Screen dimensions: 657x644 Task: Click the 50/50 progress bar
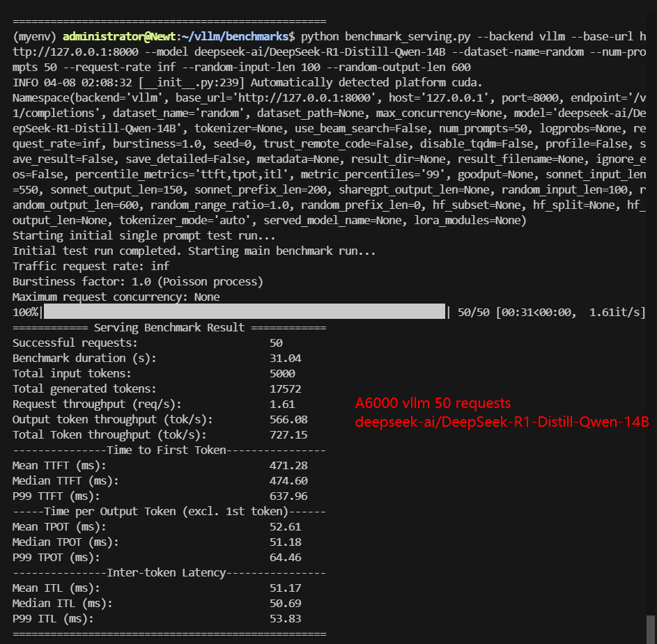coord(245,312)
